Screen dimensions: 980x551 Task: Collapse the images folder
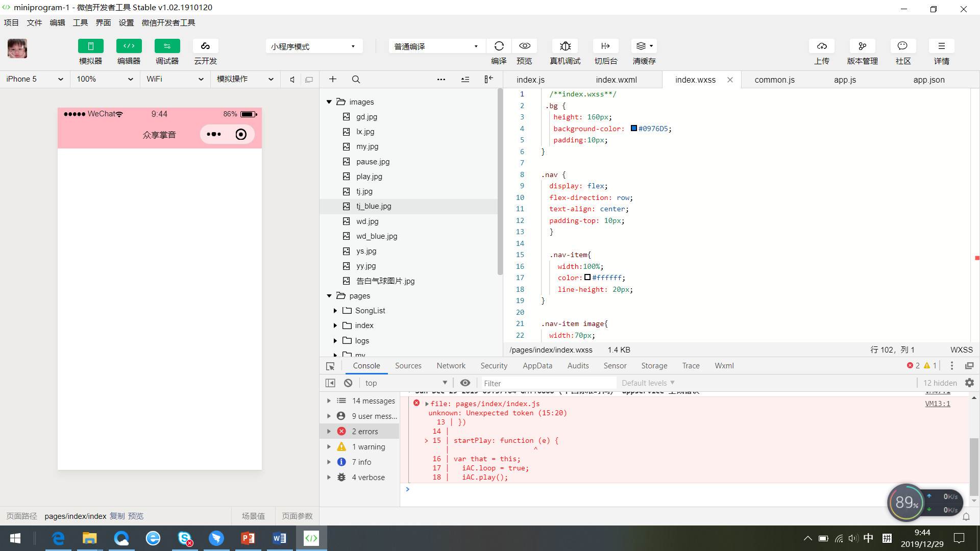pos(329,102)
